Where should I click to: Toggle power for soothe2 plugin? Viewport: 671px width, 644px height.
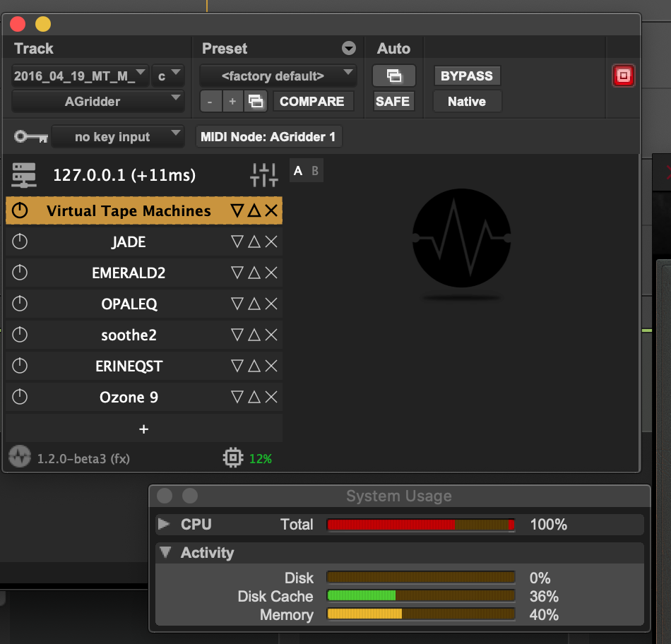(20, 335)
